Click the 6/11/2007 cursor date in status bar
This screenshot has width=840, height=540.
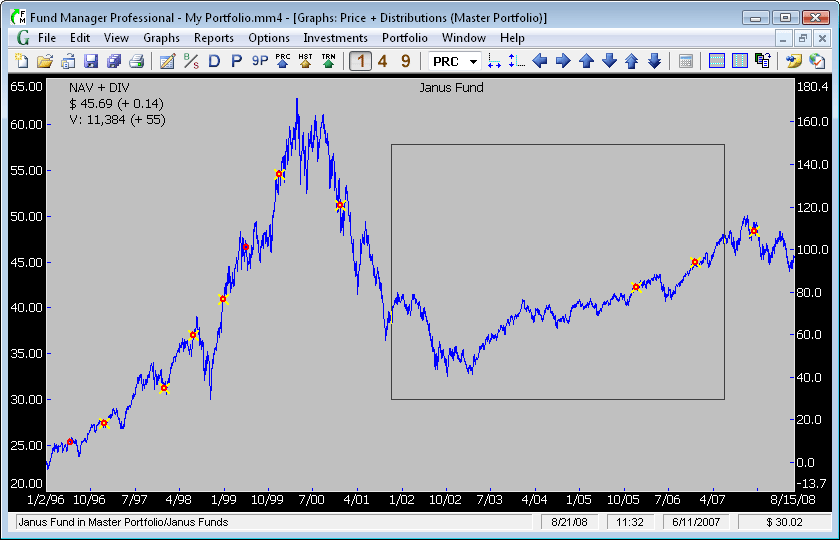(696, 522)
